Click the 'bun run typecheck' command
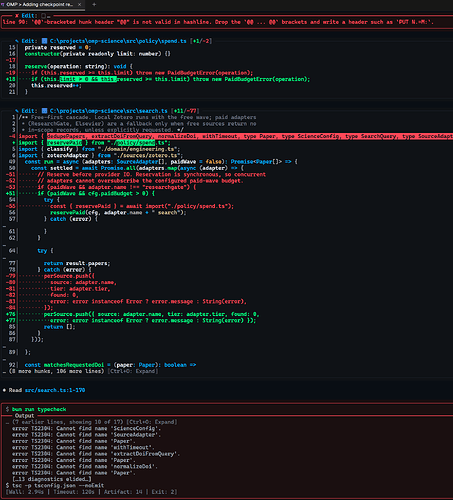 point(39,409)
